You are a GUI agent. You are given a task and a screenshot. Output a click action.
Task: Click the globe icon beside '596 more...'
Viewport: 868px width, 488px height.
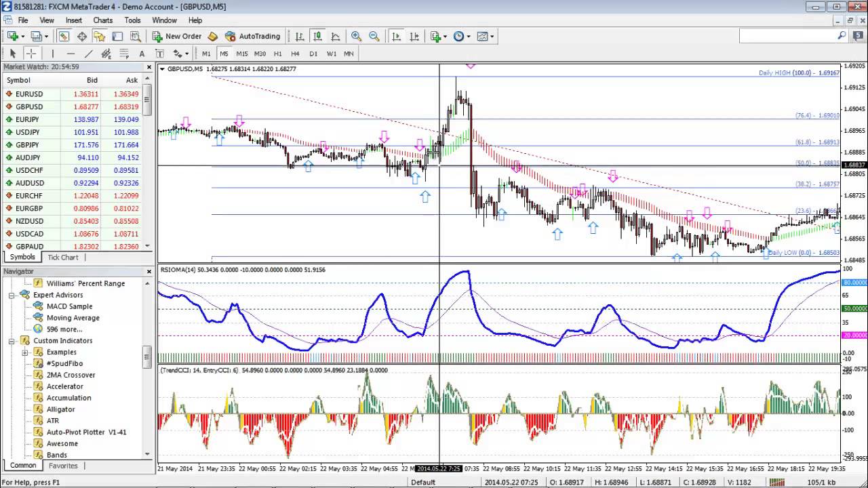click(39, 329)
